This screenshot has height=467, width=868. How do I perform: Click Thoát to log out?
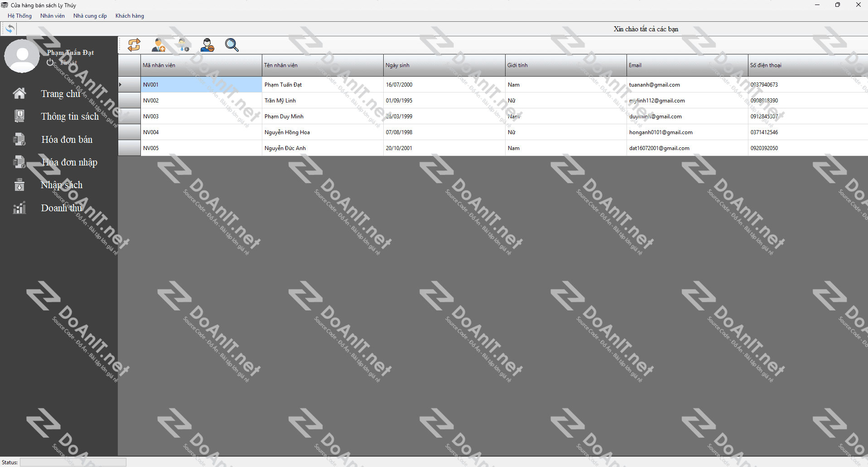click(x=69, y=63)
